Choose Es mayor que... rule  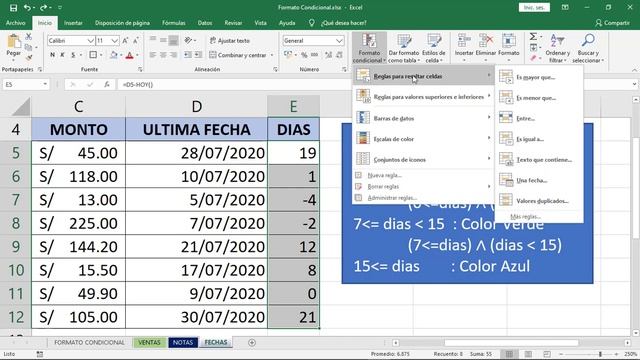539,77
